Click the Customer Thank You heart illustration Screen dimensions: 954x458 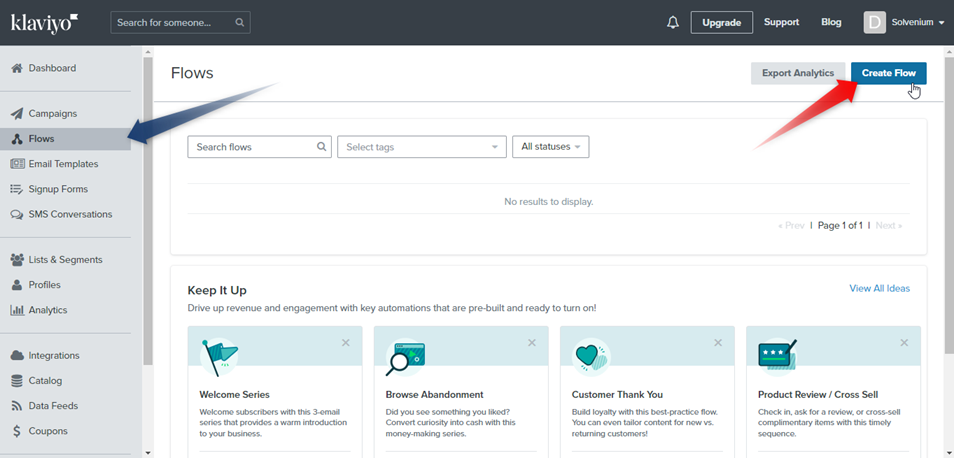[591, 357]
